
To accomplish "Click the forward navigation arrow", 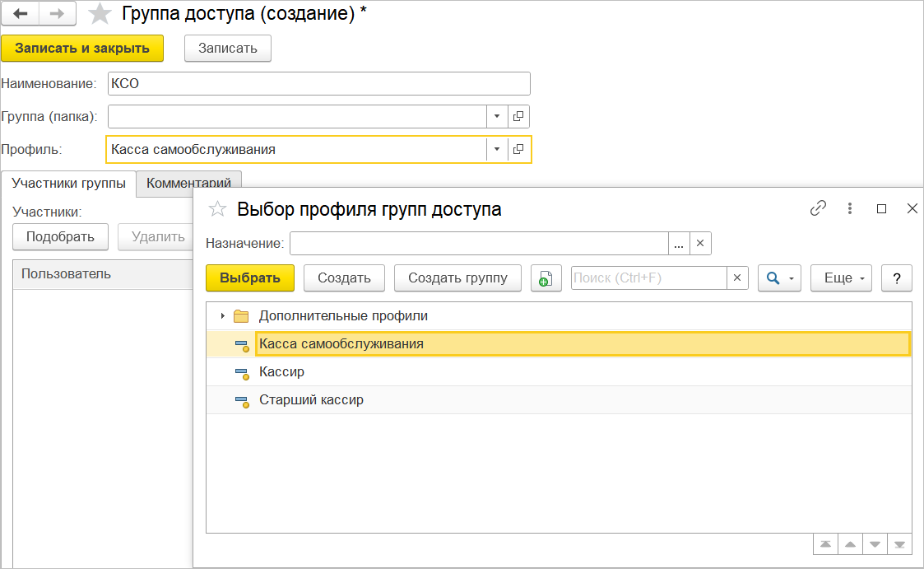I will pos(58,14).
